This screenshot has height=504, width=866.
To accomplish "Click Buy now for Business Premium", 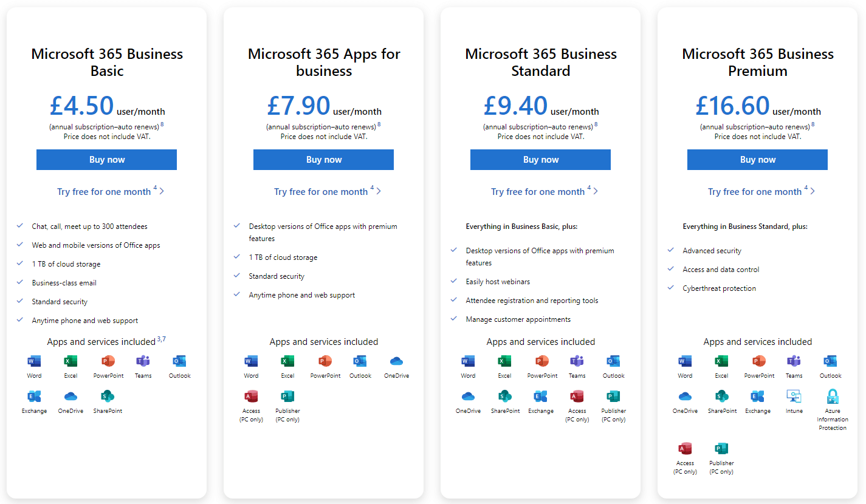I will click(x=757, y=159).
